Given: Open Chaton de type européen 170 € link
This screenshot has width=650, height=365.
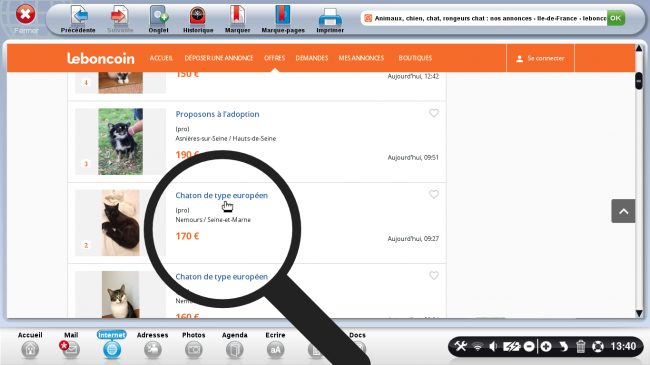Looking at the screenshot, I should [x=221, y=195].
